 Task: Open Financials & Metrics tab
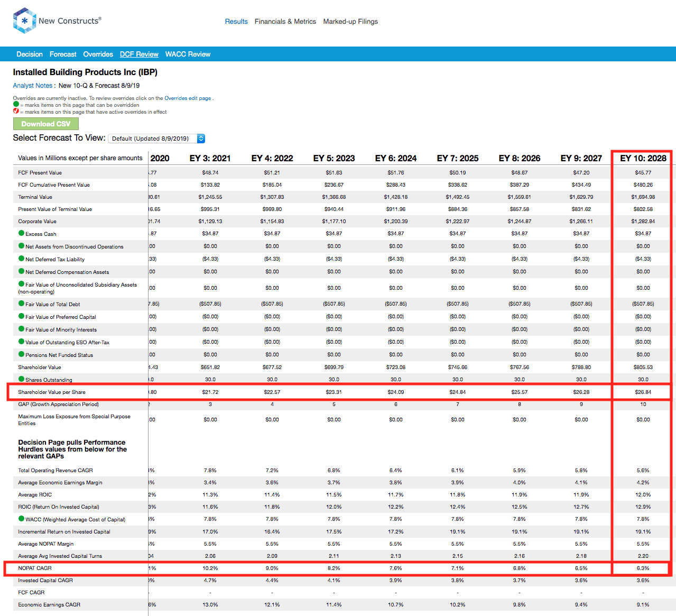[x=285, y=22]
